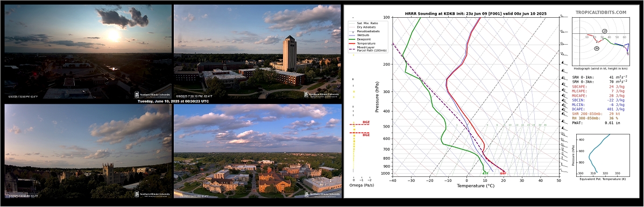Select the brick campus buildings webcam view
This screenshot has height=207, width=644.
[x=258, y=151]
